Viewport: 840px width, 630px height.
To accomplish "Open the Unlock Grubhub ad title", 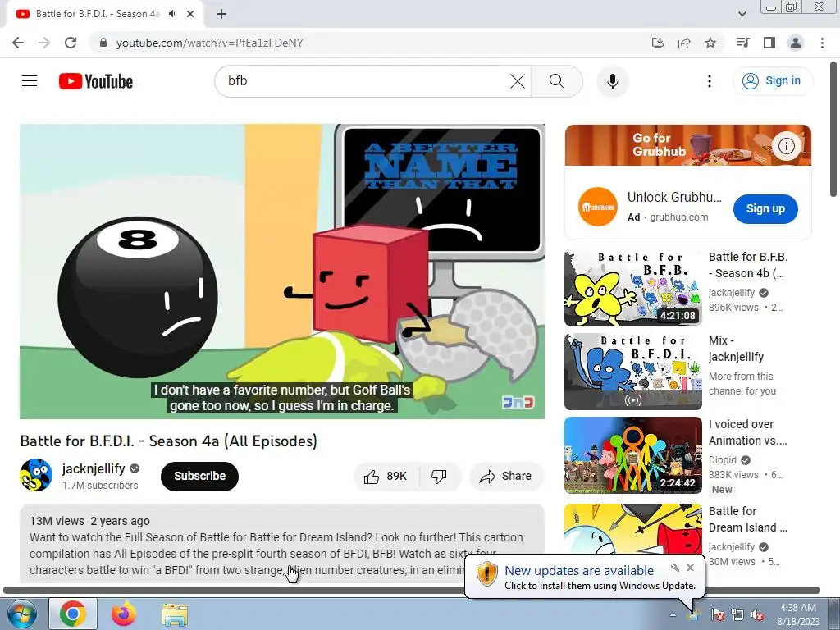I will tap(674, 197).
